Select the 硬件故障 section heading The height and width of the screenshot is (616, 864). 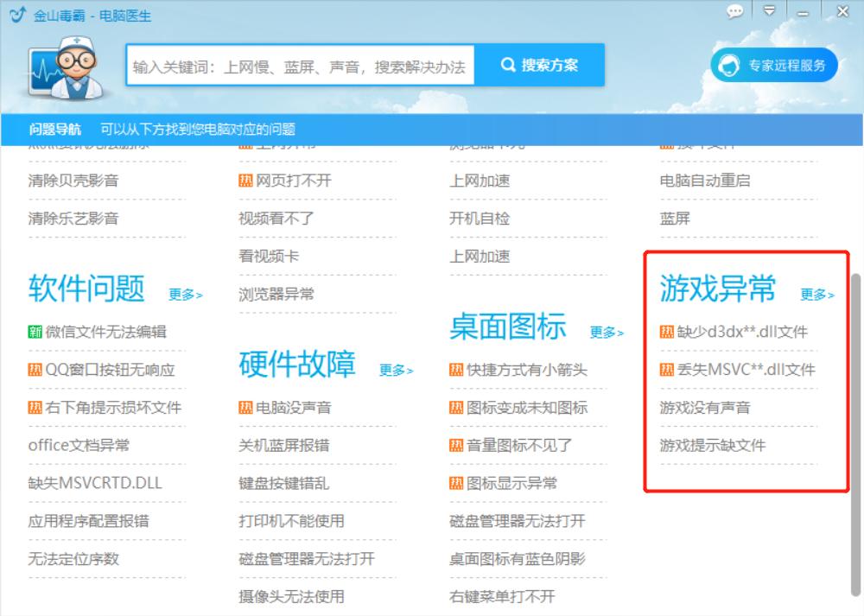[x=300, y=365]
